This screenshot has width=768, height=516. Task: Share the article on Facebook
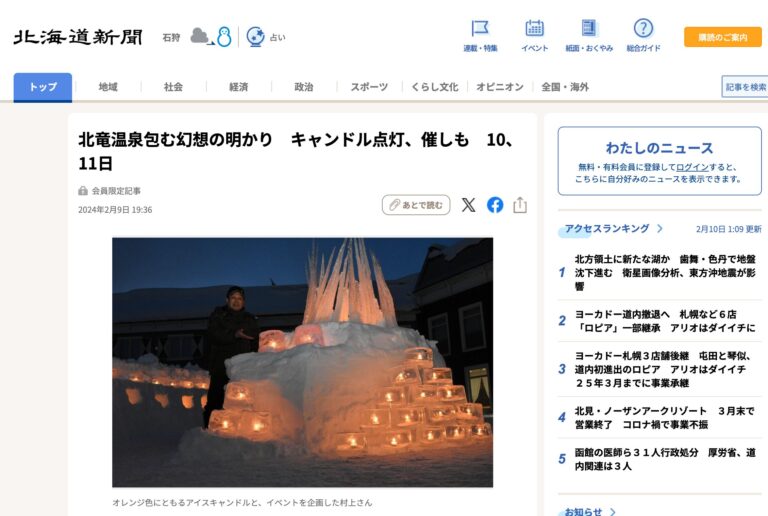click(495, 205)
